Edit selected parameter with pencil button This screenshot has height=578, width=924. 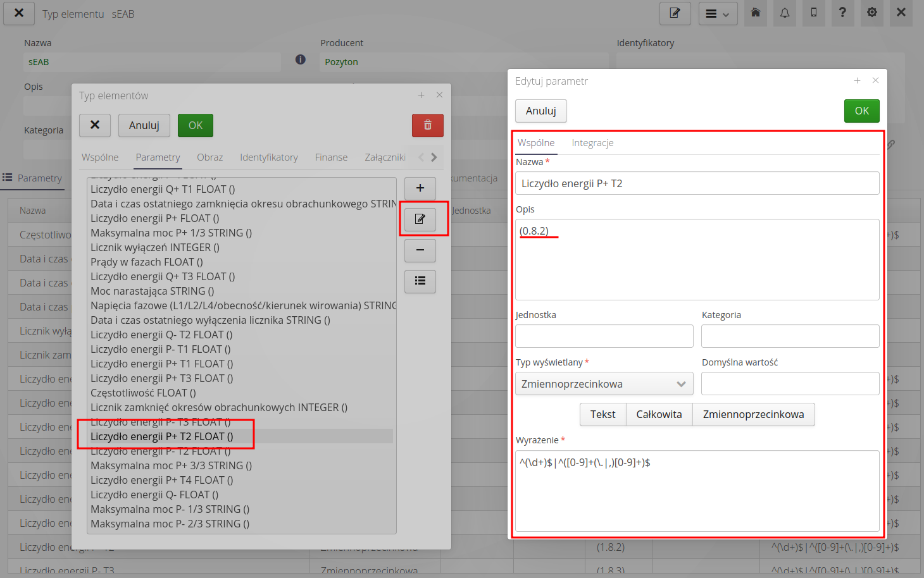pos(420,219)
